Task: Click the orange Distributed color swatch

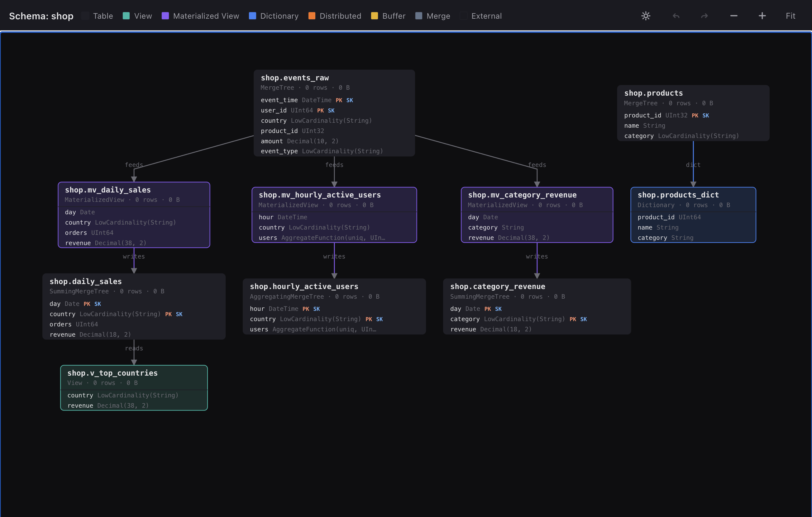Action: [312, 16]
